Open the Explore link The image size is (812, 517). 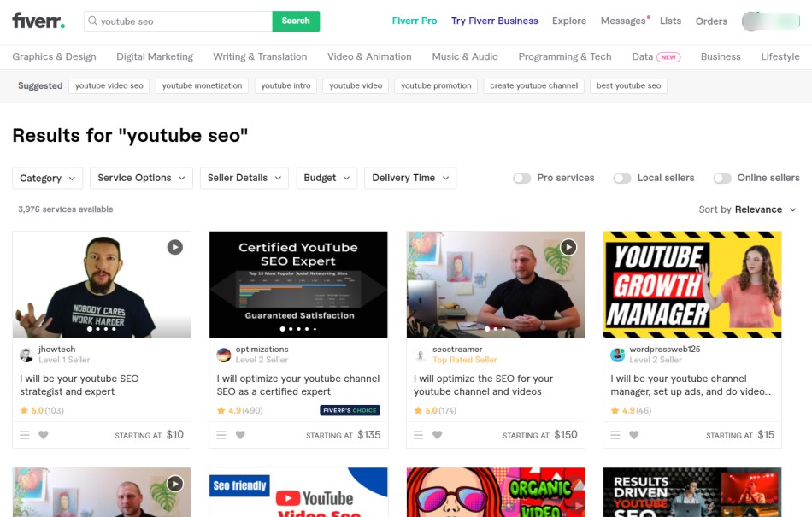569,21
